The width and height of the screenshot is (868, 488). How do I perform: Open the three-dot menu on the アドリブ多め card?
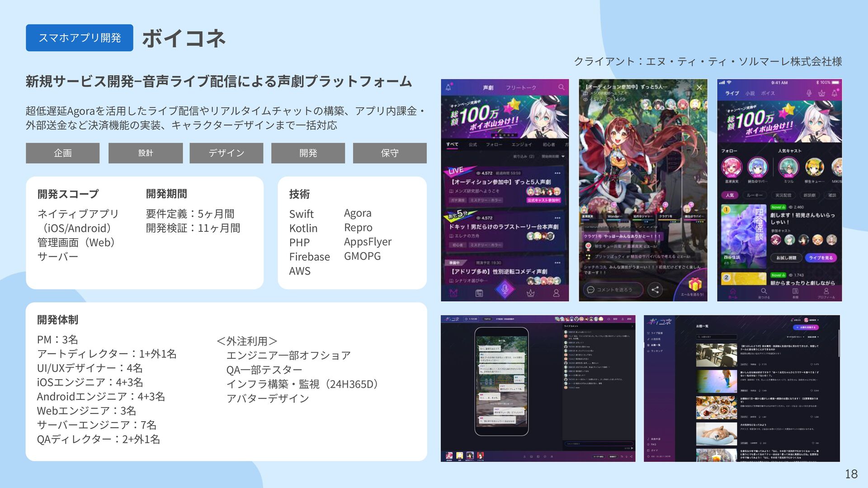click(557, 263)
